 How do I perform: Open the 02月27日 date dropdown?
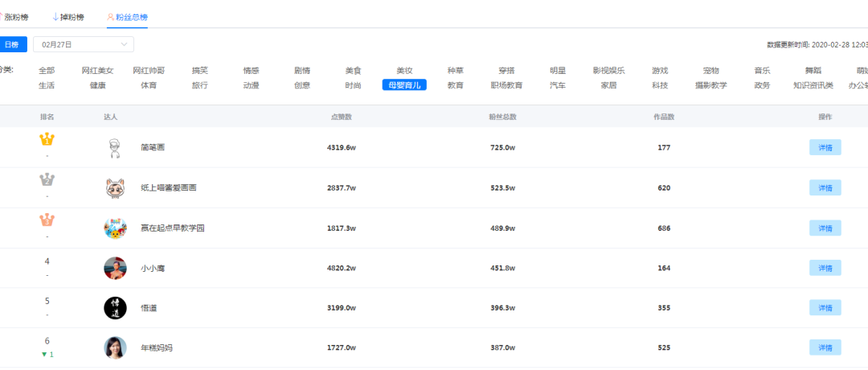click(x=84, y=44)
